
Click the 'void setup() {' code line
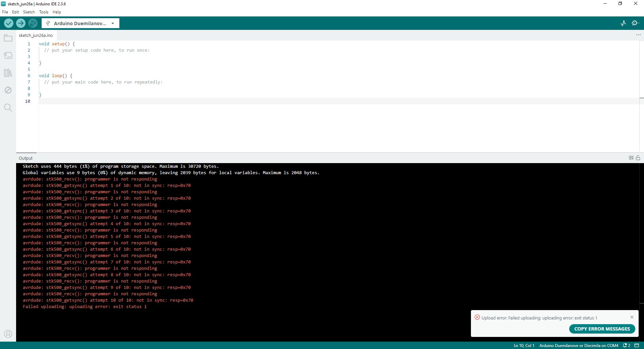[57, 44]
